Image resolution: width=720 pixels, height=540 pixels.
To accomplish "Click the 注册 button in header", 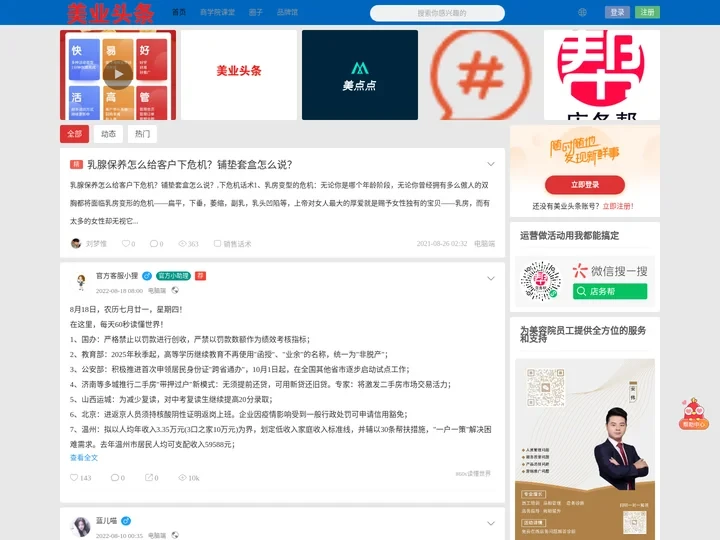I will coord(647,12).
